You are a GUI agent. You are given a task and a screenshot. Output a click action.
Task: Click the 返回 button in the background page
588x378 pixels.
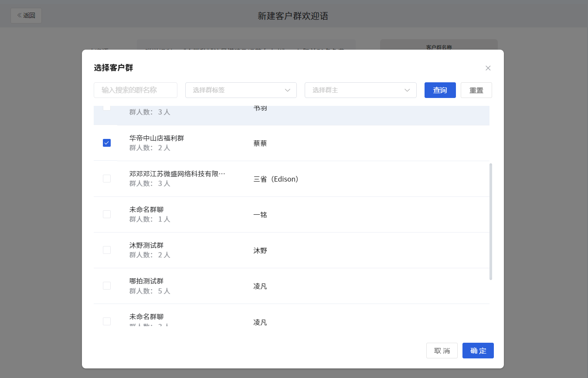[26, 15]
